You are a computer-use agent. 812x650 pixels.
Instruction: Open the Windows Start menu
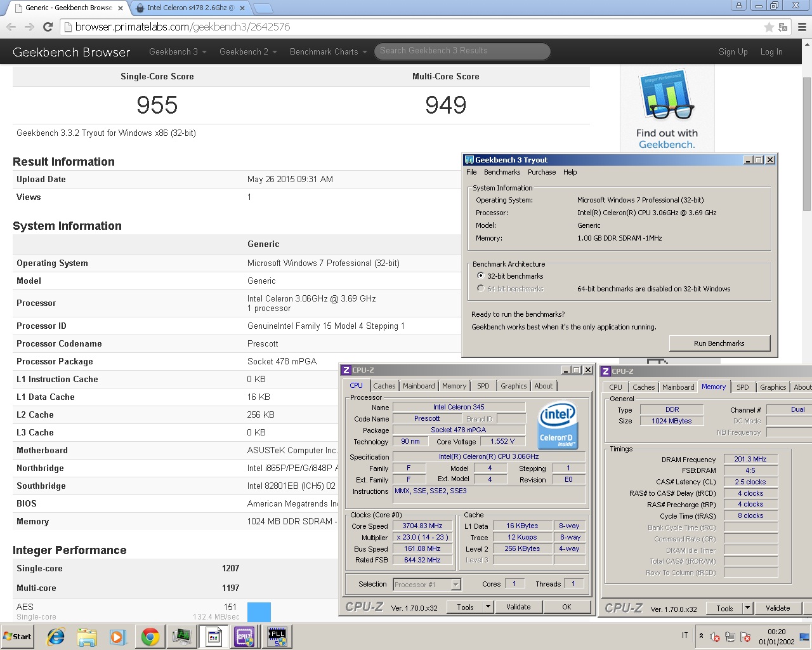pyautogui.click(x=18, y=637)
